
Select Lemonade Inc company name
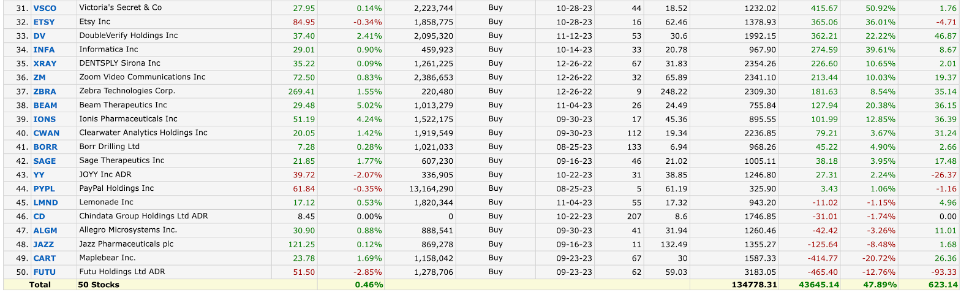[106, 202]
